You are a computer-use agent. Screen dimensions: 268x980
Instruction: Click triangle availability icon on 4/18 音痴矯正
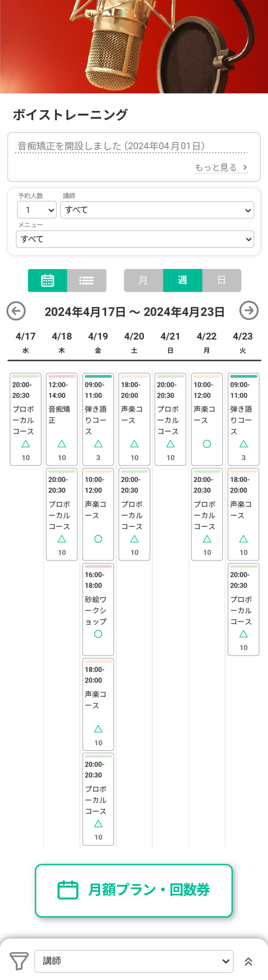click(62, 443)
